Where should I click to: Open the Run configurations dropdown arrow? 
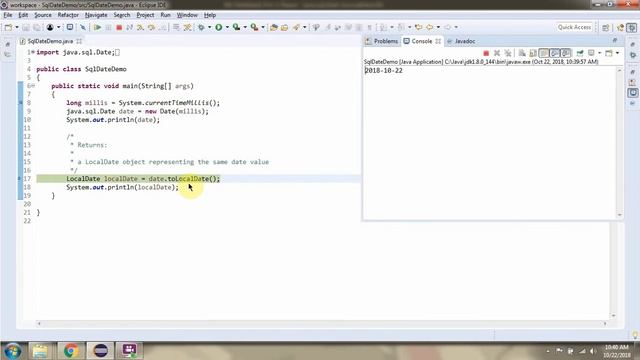227,27
